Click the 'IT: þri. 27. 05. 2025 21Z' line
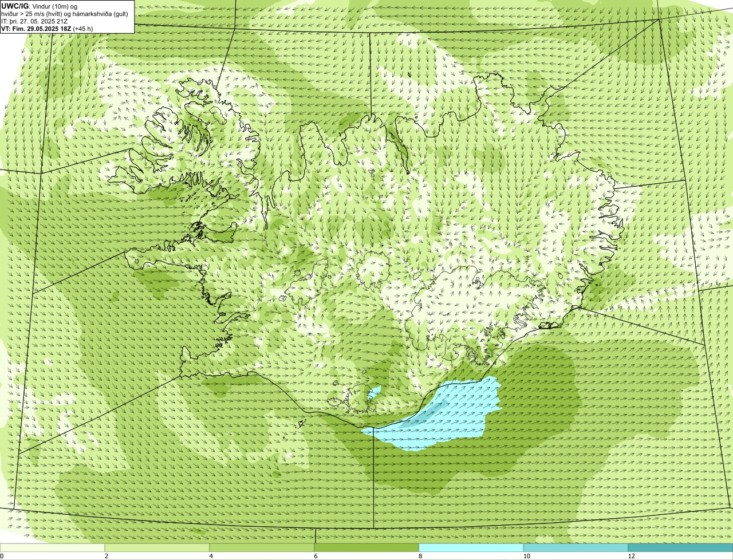Viewport: 733px width, 560px height. (34, 21)
